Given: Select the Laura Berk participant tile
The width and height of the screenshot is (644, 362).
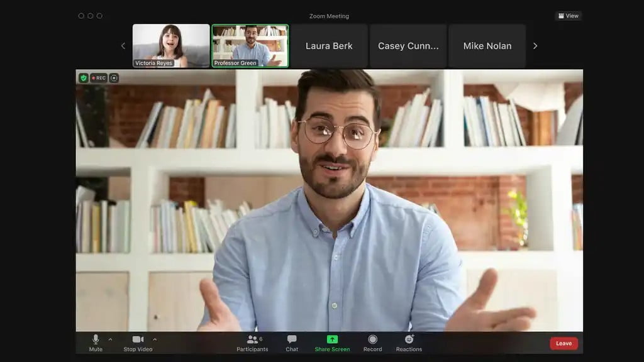Looking at the screenshot, I should 329,46.
